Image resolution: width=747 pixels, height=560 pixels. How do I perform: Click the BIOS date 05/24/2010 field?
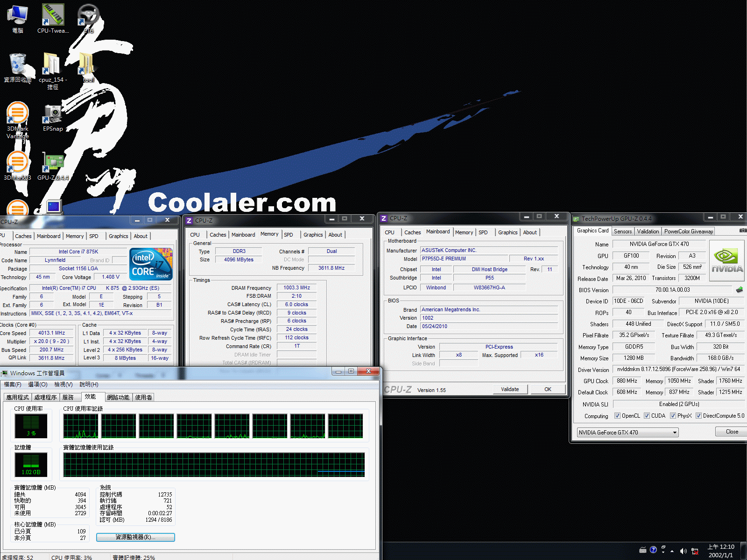coord(489,326)
